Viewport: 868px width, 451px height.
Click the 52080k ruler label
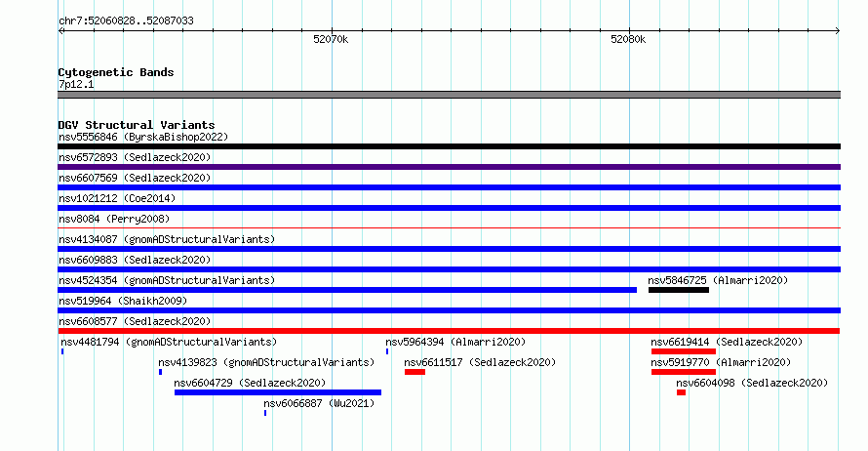click(628, 39)
